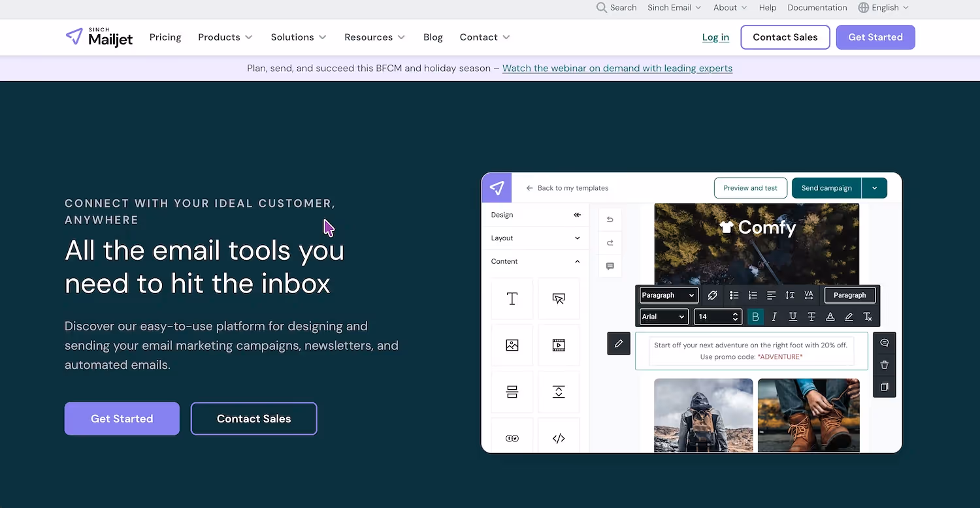980x508 pixels.
Task: Open the Products dropdown menu
Action: pyautogui.click(x=225, y=37)
